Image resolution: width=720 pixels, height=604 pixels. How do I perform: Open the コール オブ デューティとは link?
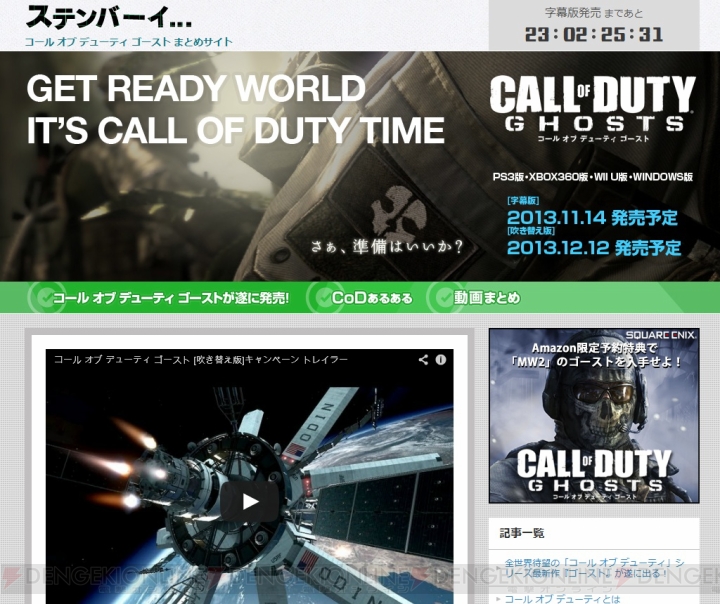tap(562, 599)
